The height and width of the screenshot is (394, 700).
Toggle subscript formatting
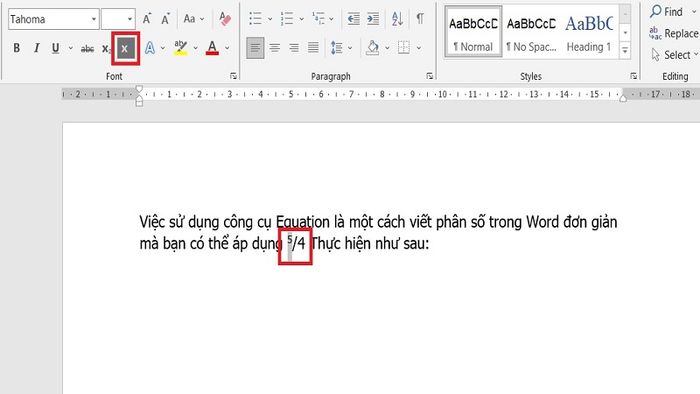(106, 48)
